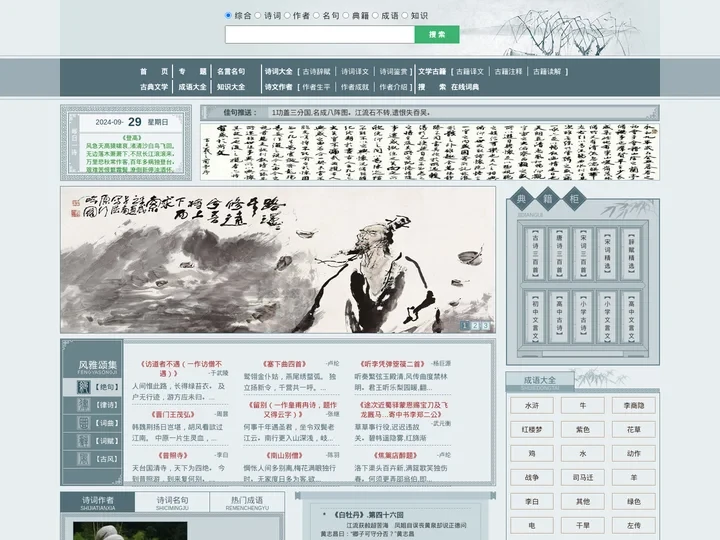Open 成语大全 in the navigation bar
The height and width of the screenshot is (540, 720).
pyautogui.click(x=192, y=87)
